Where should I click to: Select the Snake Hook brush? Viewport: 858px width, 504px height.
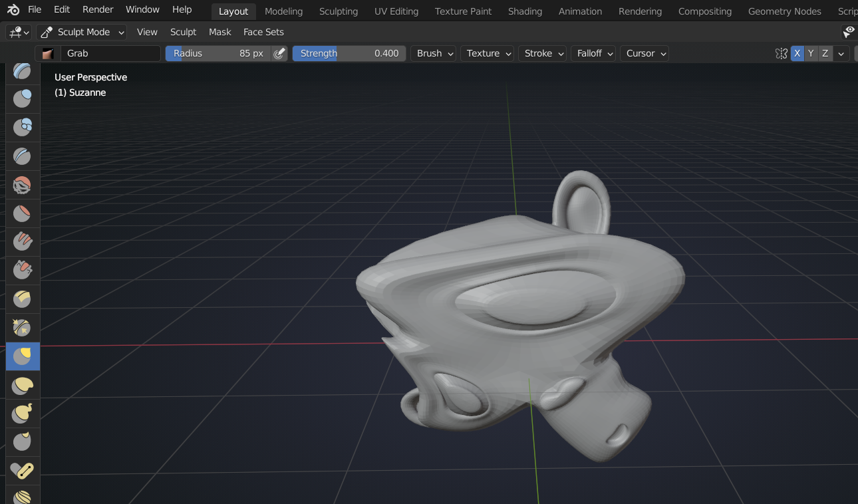tap(23, 414)
